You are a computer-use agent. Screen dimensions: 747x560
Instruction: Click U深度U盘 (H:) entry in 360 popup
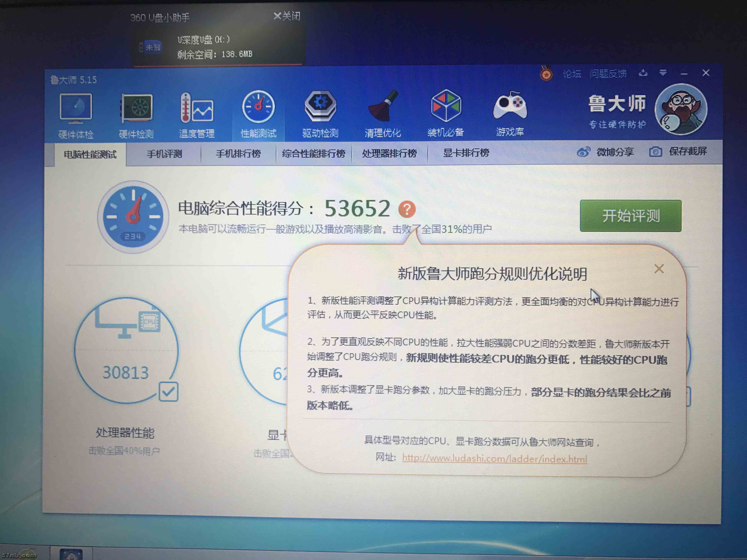point(204,40)
